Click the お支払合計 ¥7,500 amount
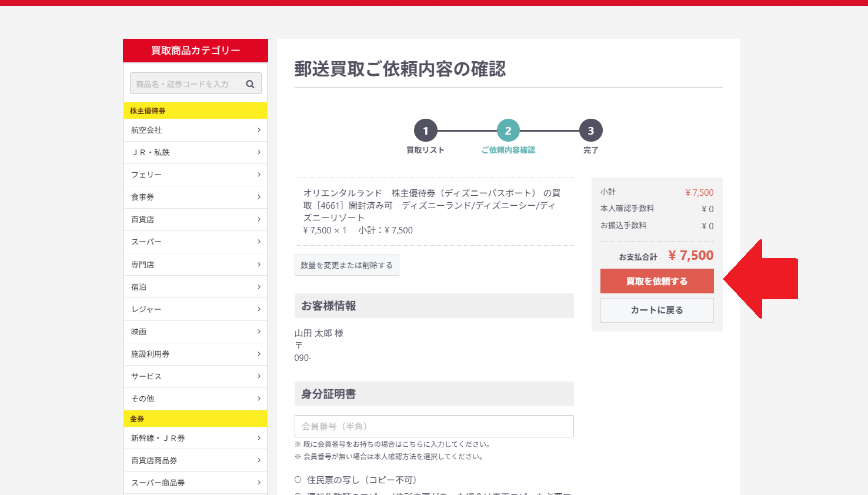Viewport: 868px width, 495px height. tap(691, 255)
